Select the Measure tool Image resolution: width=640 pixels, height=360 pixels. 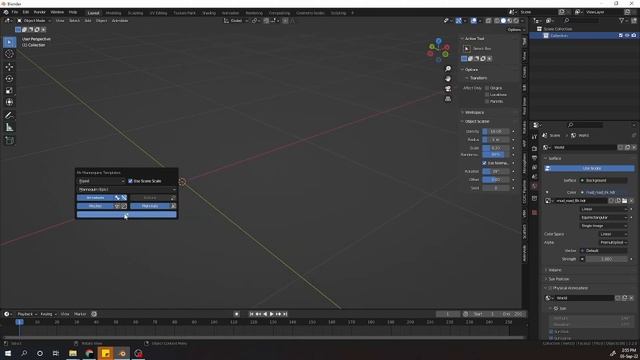pyautogui.click(x=9, y=128)
